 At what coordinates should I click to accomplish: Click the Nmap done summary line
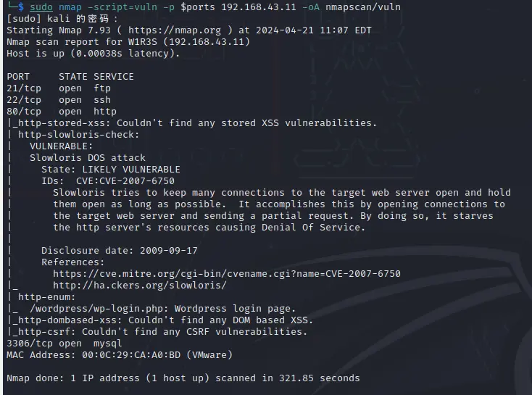pos(183,378)
